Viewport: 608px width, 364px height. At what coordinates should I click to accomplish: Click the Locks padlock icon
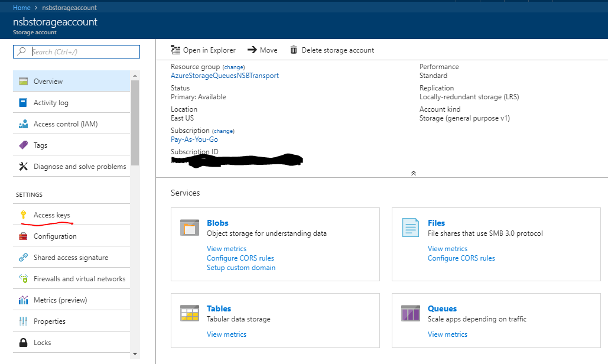pyautogui.click(x=23, y=342)
